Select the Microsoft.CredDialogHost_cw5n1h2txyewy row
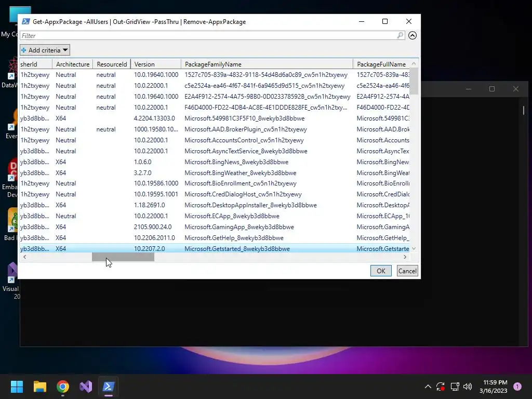532x399 pixels. 215,194
